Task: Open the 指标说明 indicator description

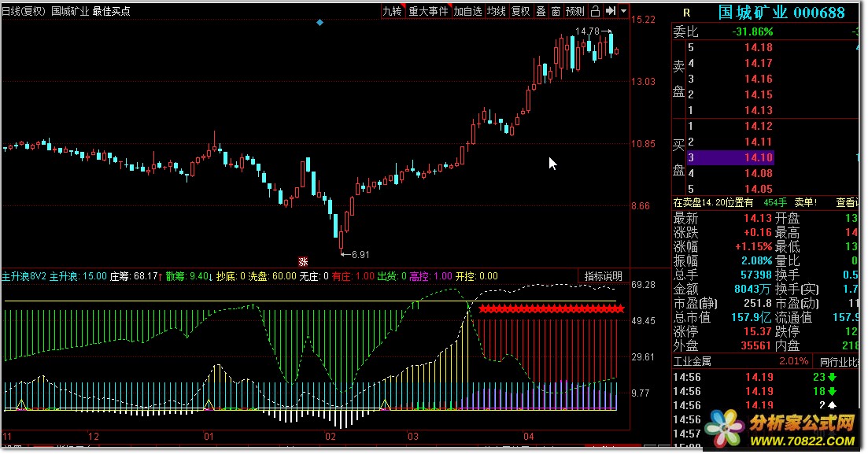Action: 603,276
